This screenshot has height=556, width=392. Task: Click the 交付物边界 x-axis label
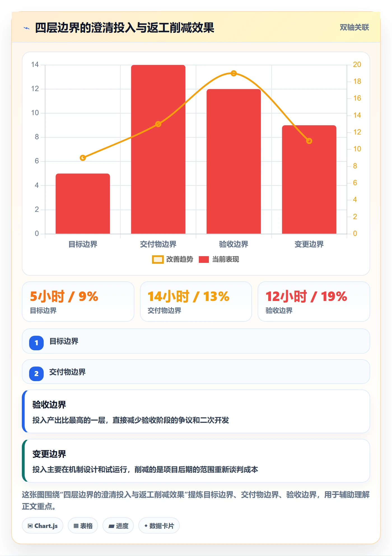coord(158,244)
